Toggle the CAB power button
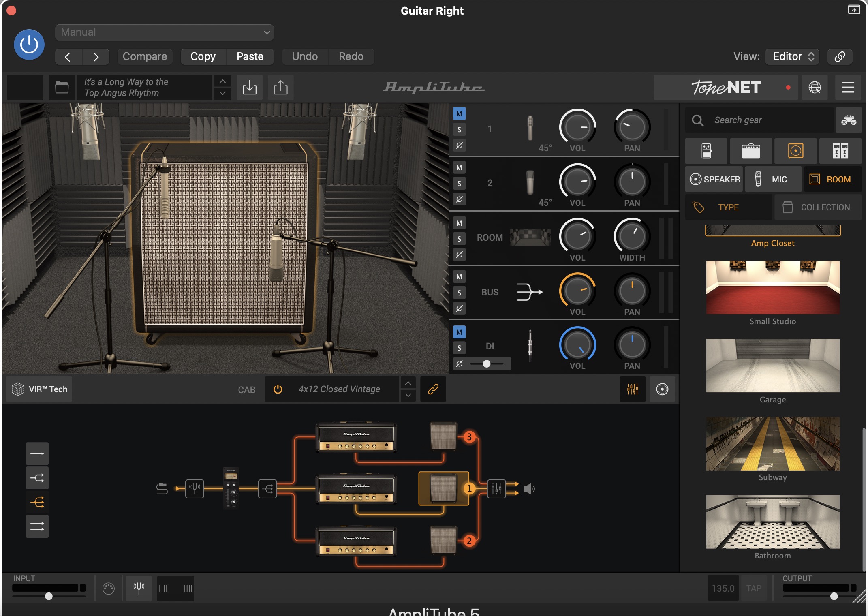868x616 pixels. [x=278, y=389]
